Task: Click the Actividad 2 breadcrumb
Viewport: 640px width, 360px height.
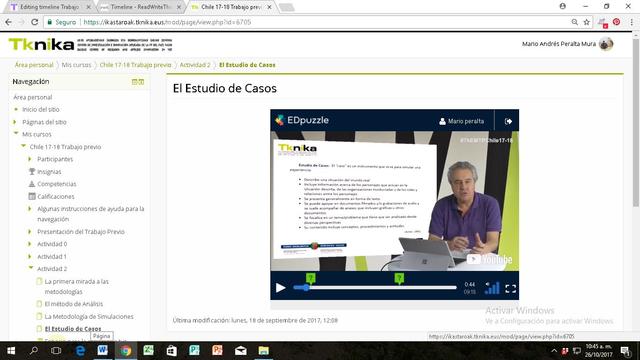Action: pos(195,65)
